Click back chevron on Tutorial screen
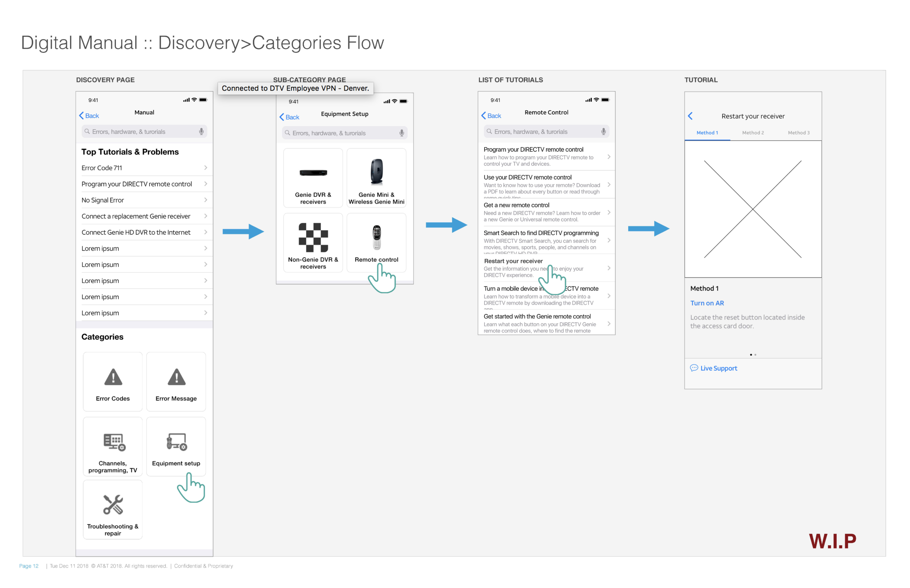The image size is (910, 588). 691,116
